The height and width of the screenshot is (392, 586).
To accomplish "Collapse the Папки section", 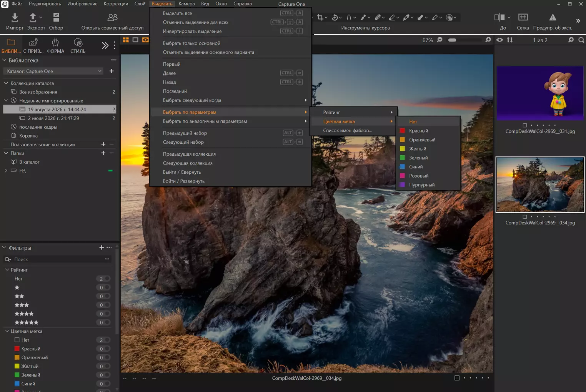I will (x=6, y=153).
